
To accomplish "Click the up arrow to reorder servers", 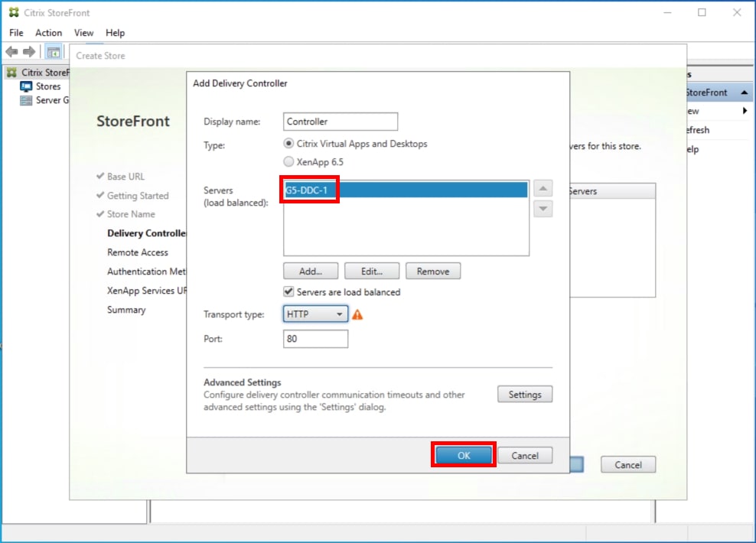I will [x=543, y=188].
